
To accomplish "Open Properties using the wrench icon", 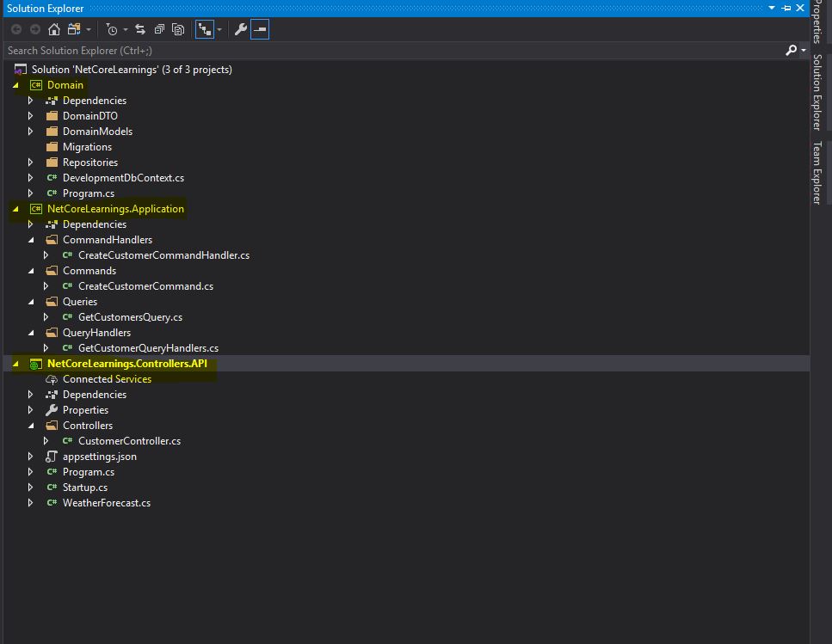I will click(239, 28).
